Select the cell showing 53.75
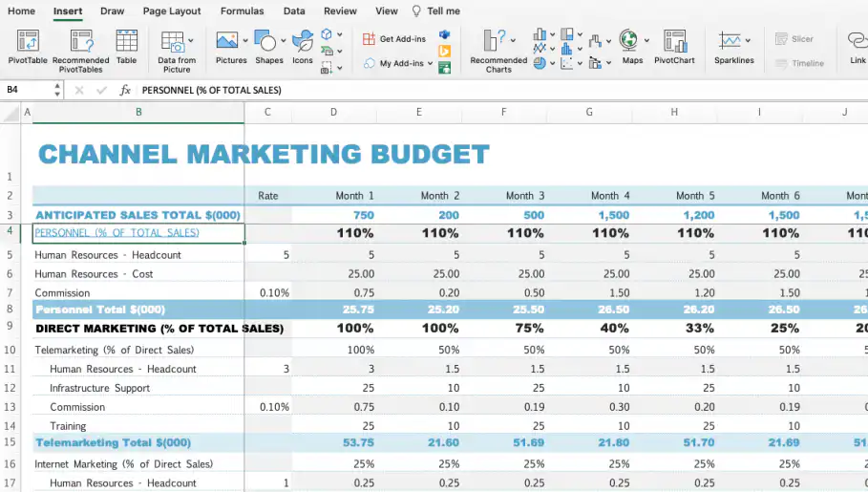868x492 pixels. click(x=334, y=442)
